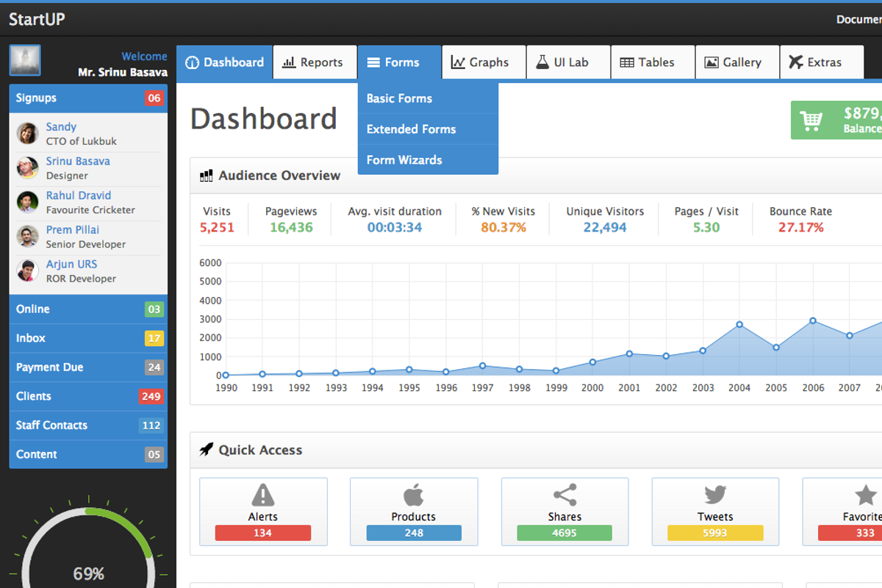The height and width of the screenshot is (588, 882).
Task: Click the Tables grid icon
Action: 627,62
